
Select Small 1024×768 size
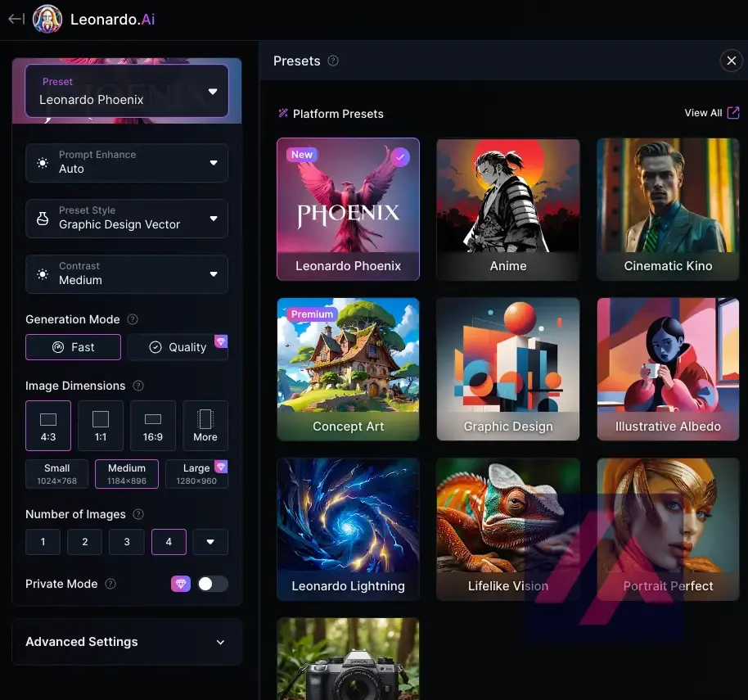pos(56,474)
